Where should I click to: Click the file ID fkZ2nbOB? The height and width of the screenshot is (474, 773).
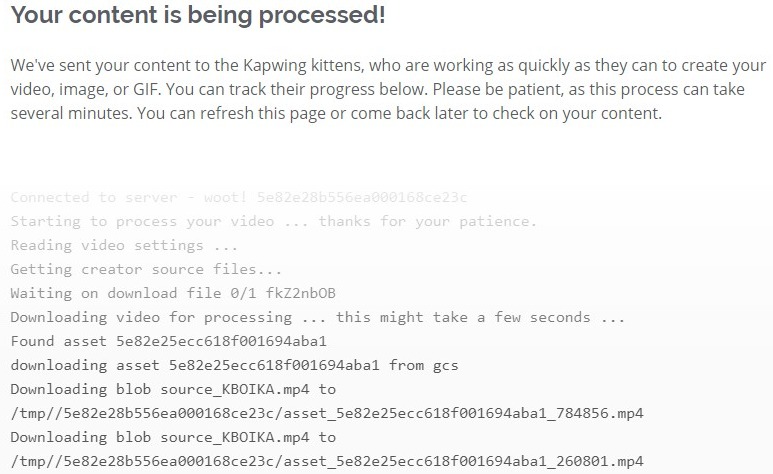[x=302, y=293]
